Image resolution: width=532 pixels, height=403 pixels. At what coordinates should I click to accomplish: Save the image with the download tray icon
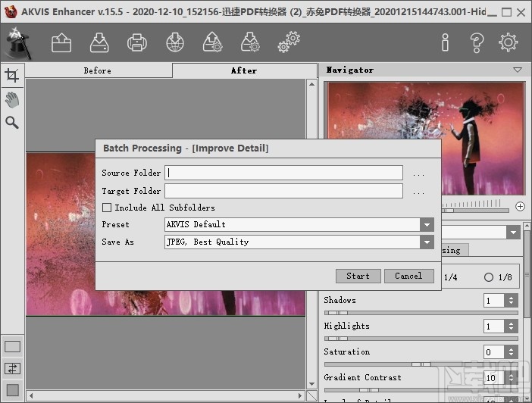[99, 42]
